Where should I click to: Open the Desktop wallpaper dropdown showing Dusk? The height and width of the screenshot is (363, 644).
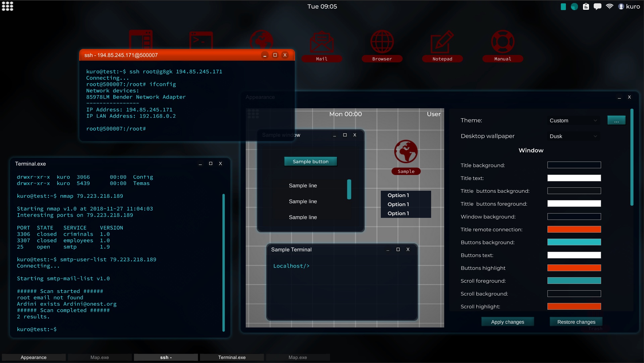tap(573, 136)
